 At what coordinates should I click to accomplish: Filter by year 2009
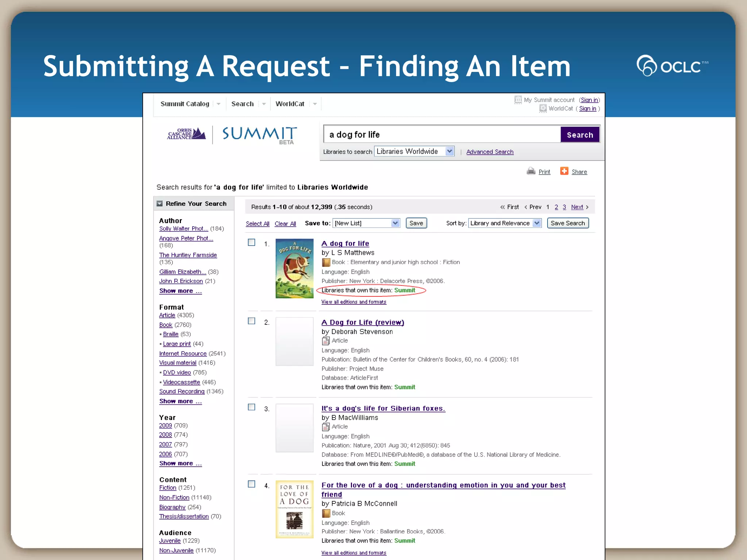(165, 425)
